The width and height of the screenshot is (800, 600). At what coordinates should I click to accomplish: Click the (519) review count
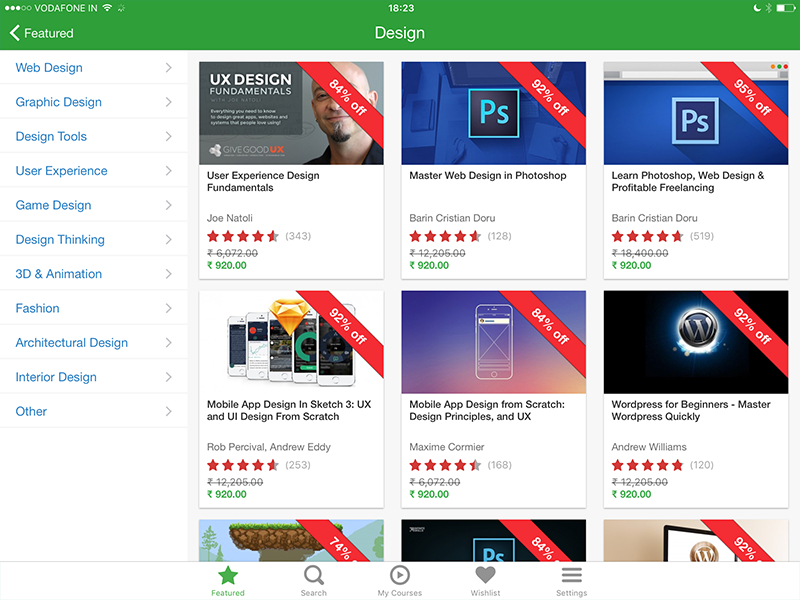point(702,236)
